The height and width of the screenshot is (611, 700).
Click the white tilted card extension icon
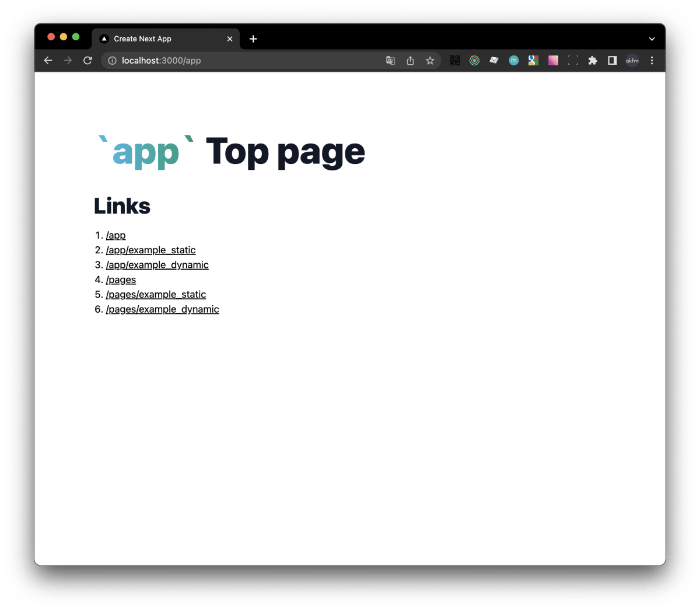(494, 61)
